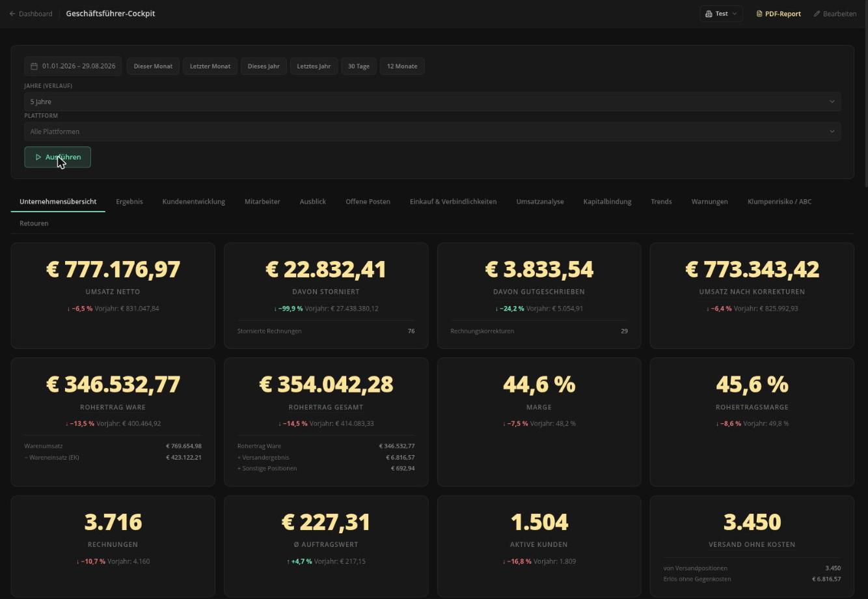
Task: Click the Aktive Kunden count 1.504
Action: [539, 522]
